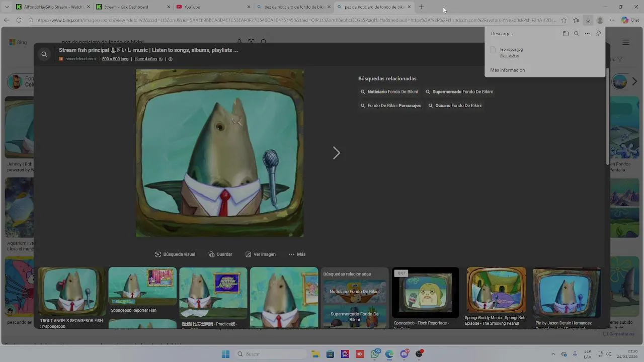The height and width of the screenshot is (362, 644).
Task: Expand the 'Más' options menu
Action: click(297, 254)
